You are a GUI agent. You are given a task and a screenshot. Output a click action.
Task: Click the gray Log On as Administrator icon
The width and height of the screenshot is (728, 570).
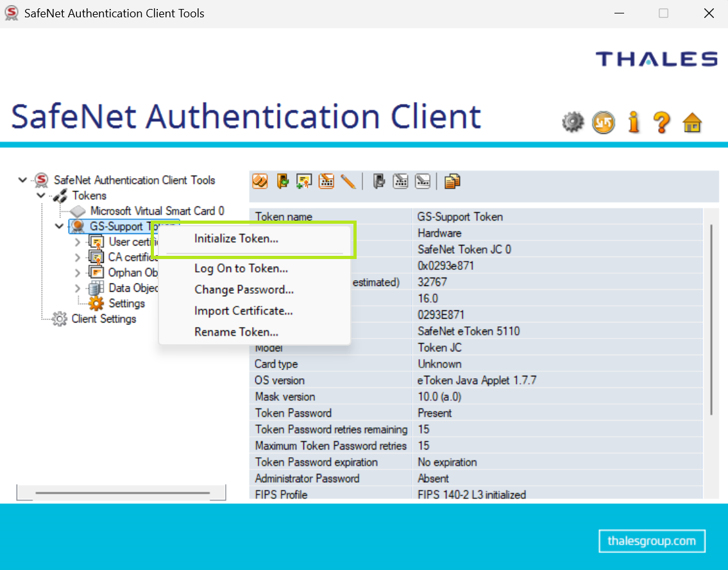[x=379, y=181]
